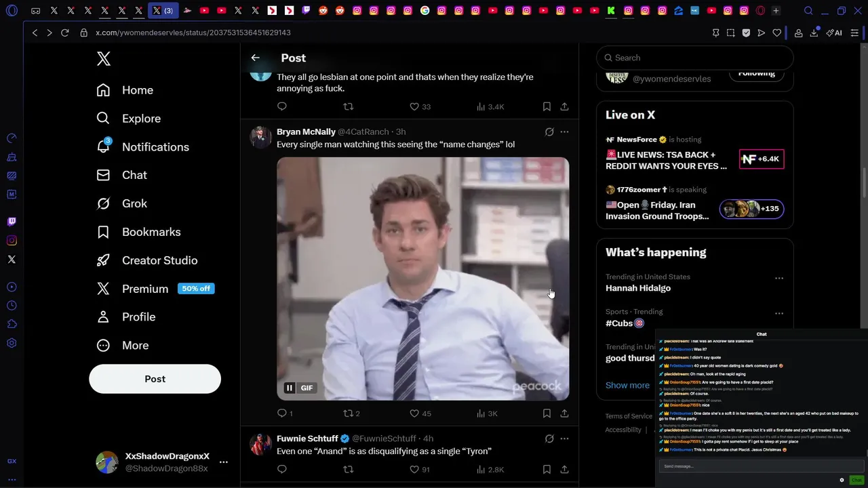The height and width of the screenshot is (488, 868).
Task: Open Notifications in X navigation
Action: (x=143, y=147)
